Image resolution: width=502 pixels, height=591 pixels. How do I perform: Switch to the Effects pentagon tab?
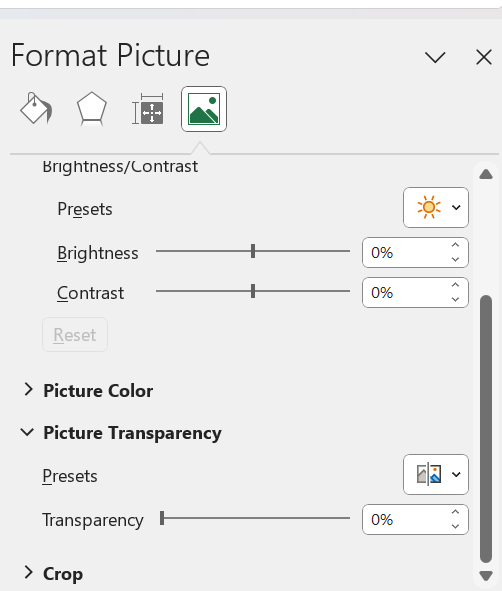[92, 109]
